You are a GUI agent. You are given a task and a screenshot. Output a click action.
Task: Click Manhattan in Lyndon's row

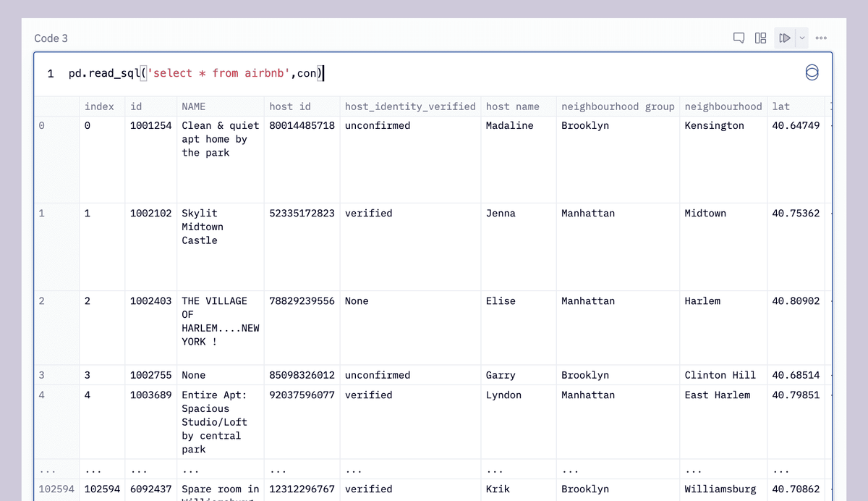588,395
